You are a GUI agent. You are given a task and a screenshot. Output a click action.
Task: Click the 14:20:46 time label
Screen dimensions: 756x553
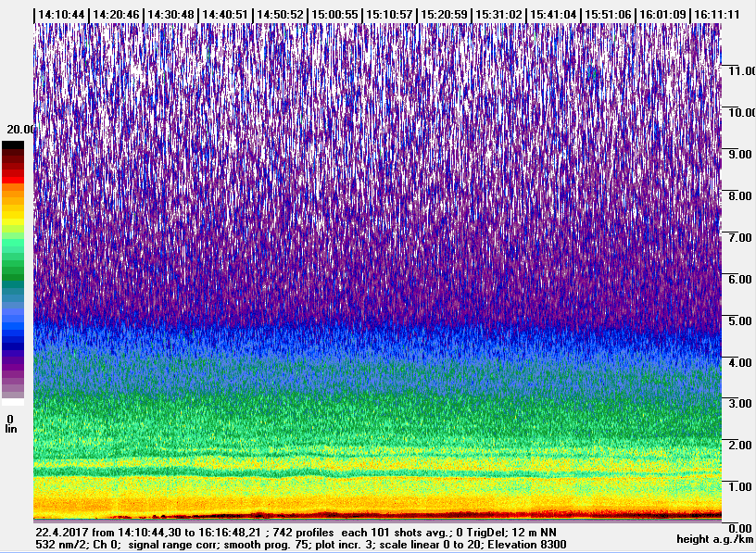tap(116, 15)
